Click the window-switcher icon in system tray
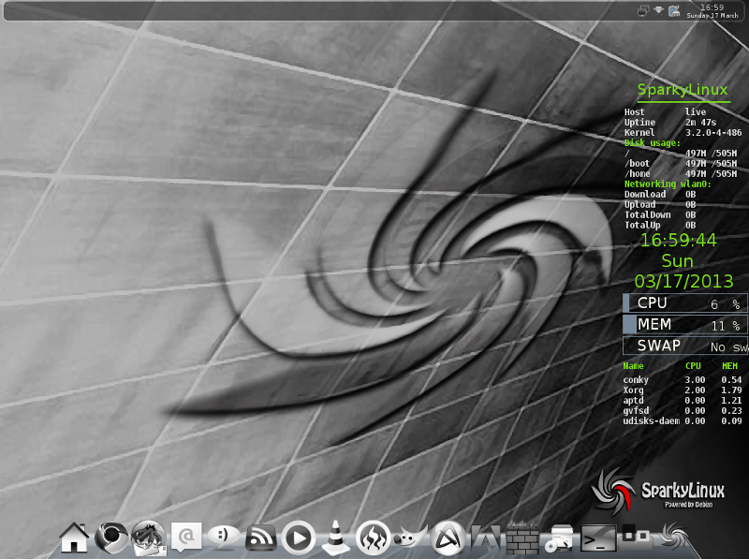The width and height of the screenshot is (749, 560). click(x=642, y=9)
